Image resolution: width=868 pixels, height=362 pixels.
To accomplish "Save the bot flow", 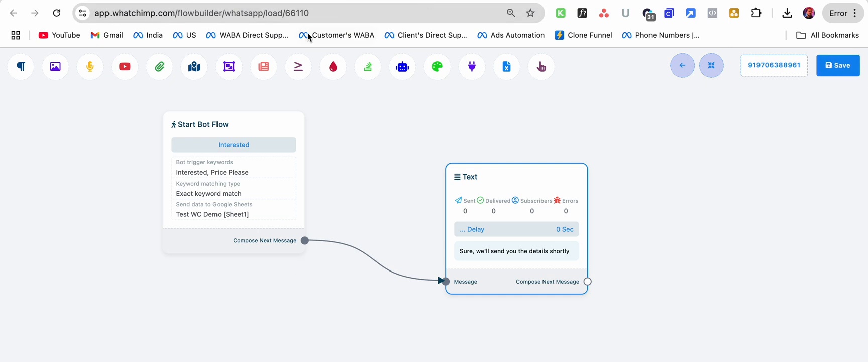I will click(838, 65).
